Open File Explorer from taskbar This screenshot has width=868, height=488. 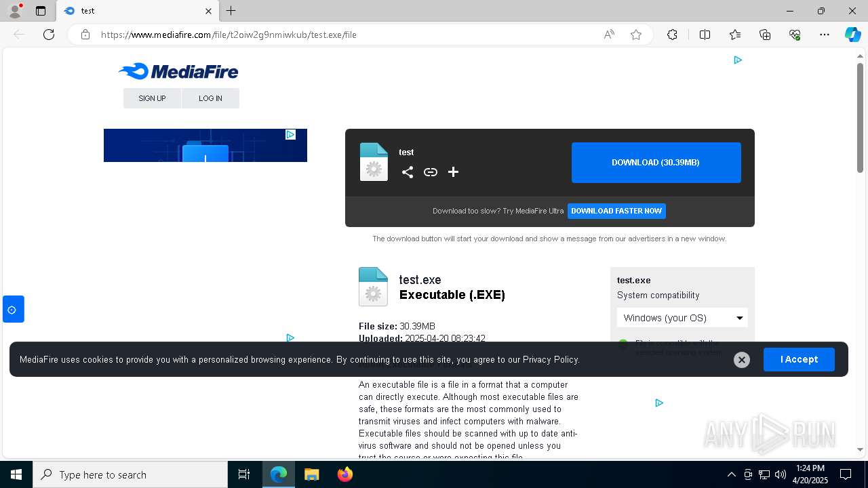[311, 474]
